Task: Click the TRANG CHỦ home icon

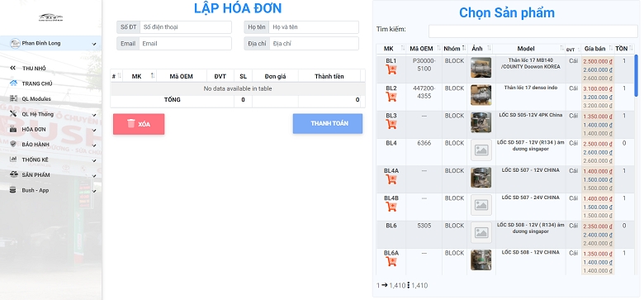Action: 13,83
